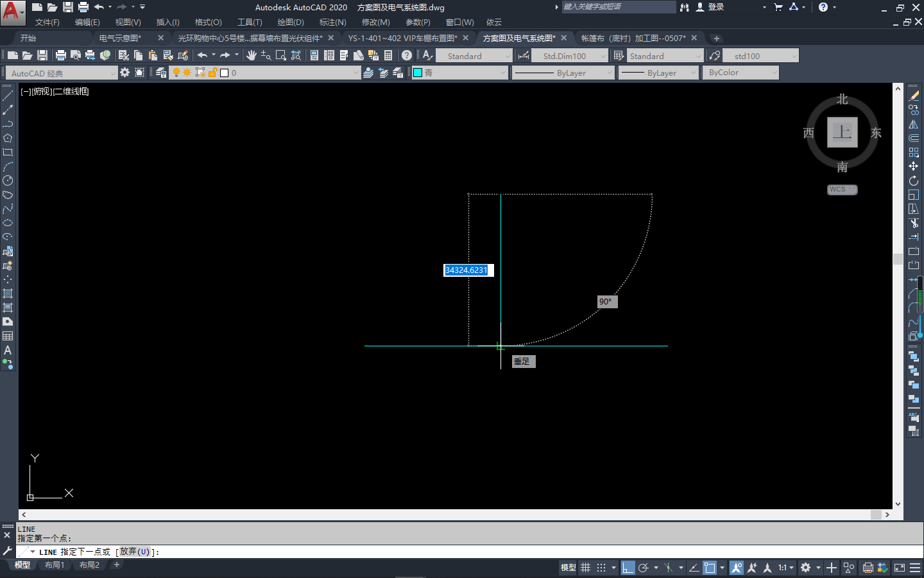Click the 北 direction on ViewCube
924x578 pixels.
click(x=842, y=100)
